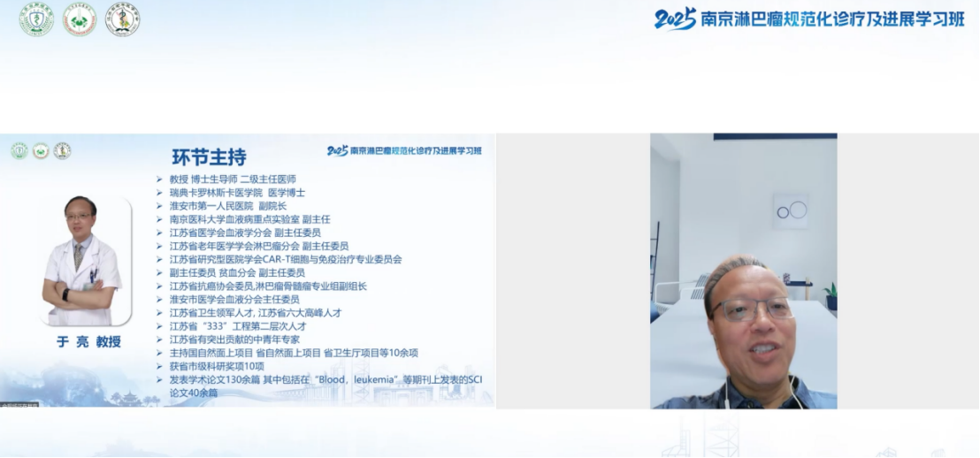Click the line 淮安市第一人民医院 副院长
Screen dimensions: 980x458
[x=228, y=205]
